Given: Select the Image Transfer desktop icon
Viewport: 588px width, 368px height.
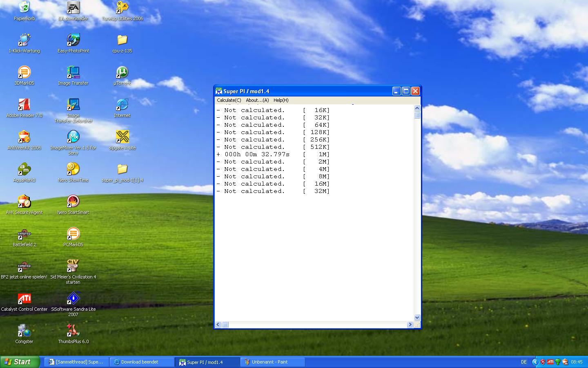Looking at the screenshot, I should click(73, 72).
